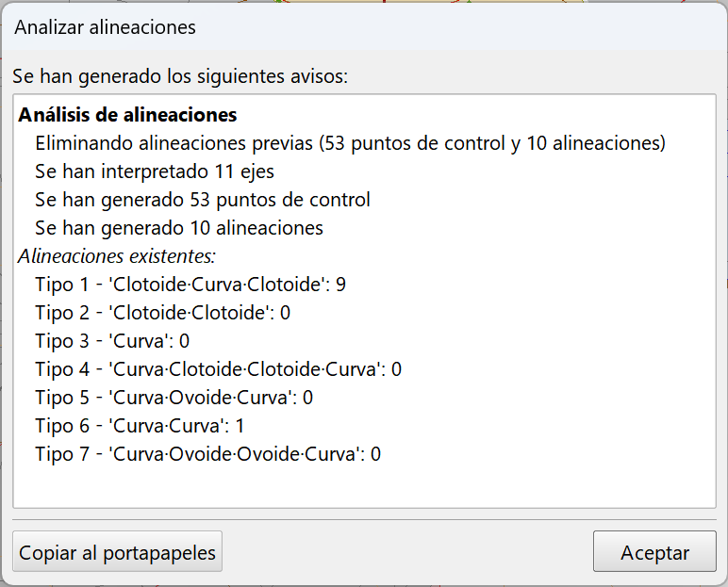This screenshot has height=587, width=728.
Task: Click the blank space between the two bottom buttons
Action: coord(405,552)
